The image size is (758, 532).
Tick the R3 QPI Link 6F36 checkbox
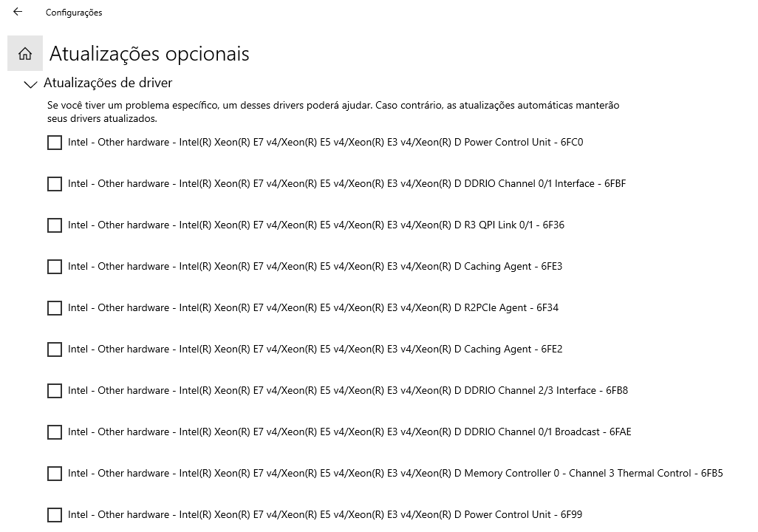tap(55, 225)
